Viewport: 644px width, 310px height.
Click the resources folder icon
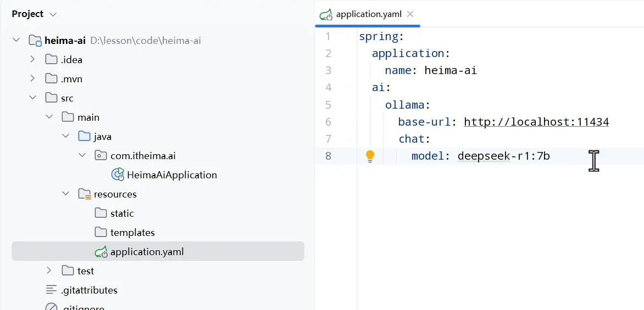coord(85,194)
